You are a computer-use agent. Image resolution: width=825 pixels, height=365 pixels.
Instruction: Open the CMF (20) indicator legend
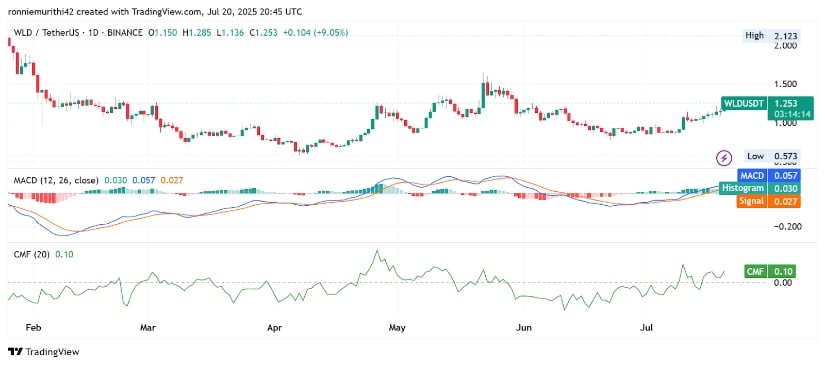coord(29,255)
